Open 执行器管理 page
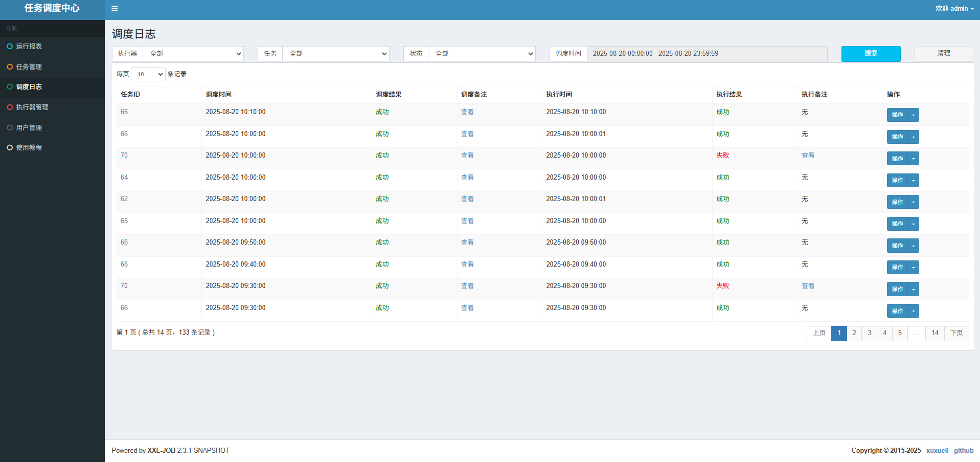This screenshot has height=462, width=980. pos(52,107)
